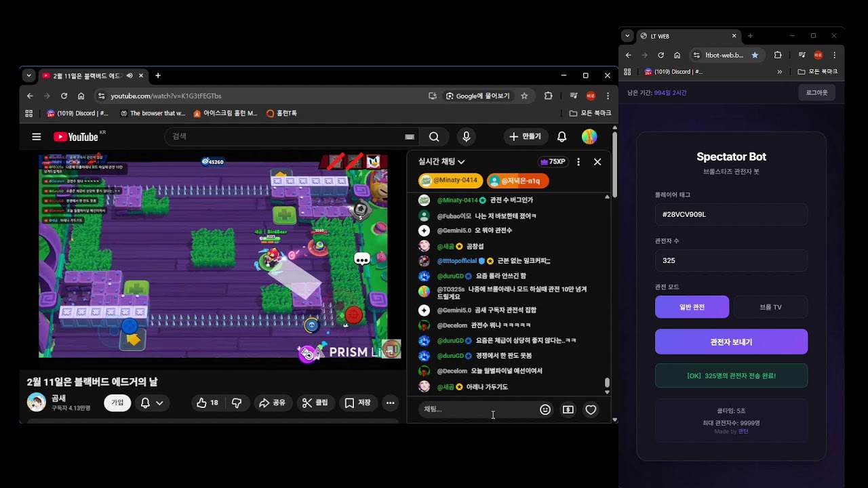Start voice search with microphone icon
The height and width of the screenshot is (488, 868).
[x=466, y=137]
